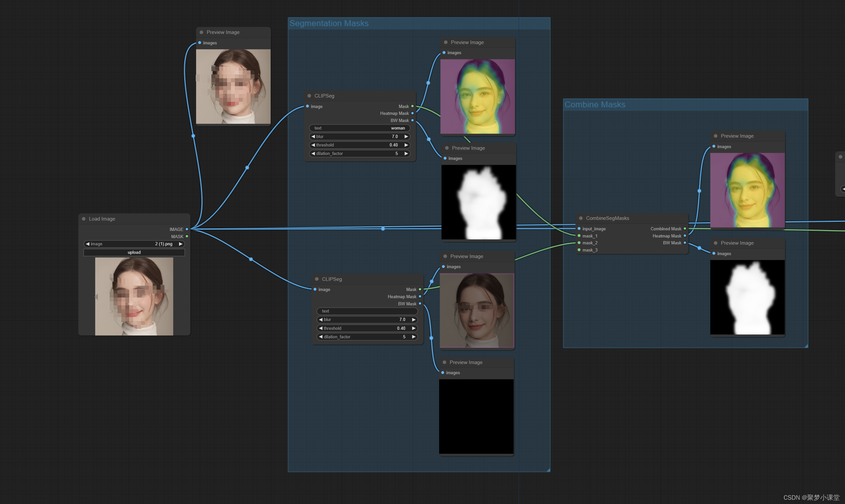Click the upload button on Load Image
The image size is (845, 504).
pos(134,252)
